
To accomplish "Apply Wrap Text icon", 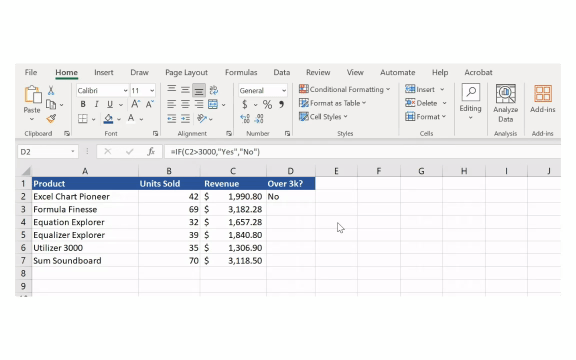I will tap(213, 90).
